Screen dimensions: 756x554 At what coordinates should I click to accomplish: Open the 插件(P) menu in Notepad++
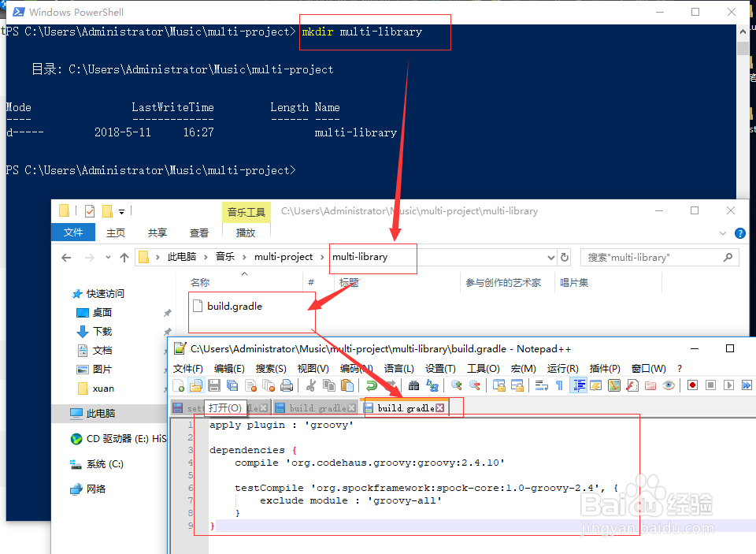[x=605, y=369]
